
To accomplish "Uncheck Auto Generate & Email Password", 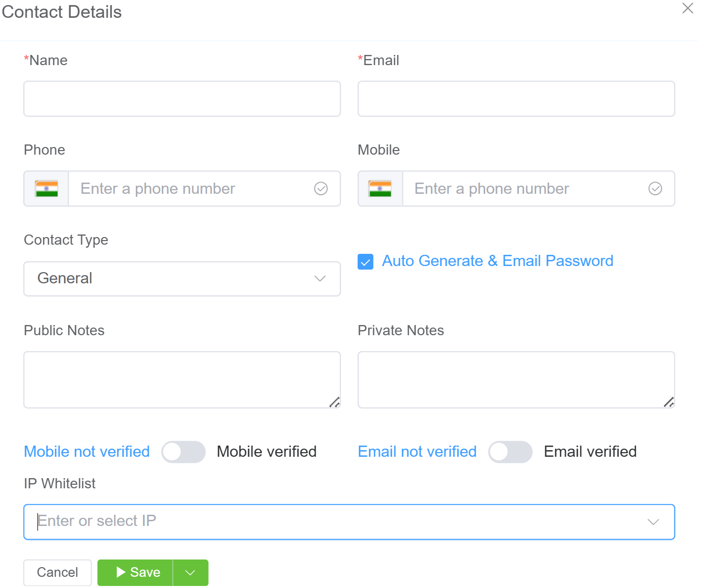I will click(x=366, y=261).
